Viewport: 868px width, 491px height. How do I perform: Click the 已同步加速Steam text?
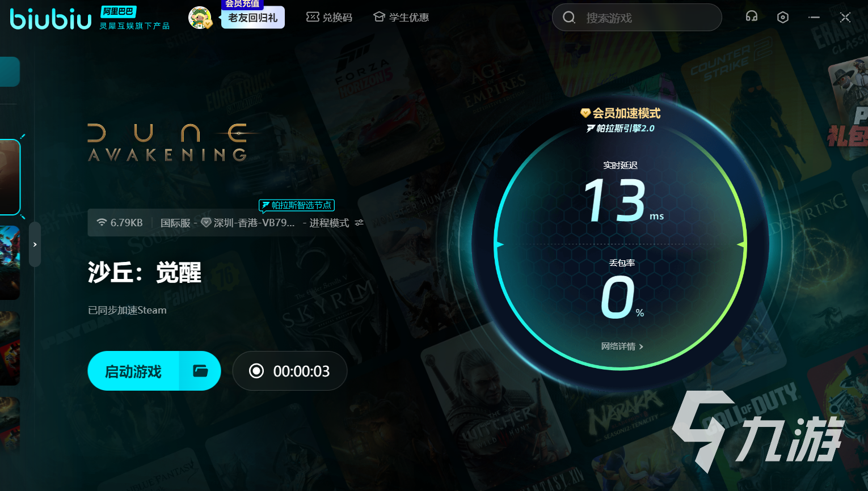(x=128, y=310)
